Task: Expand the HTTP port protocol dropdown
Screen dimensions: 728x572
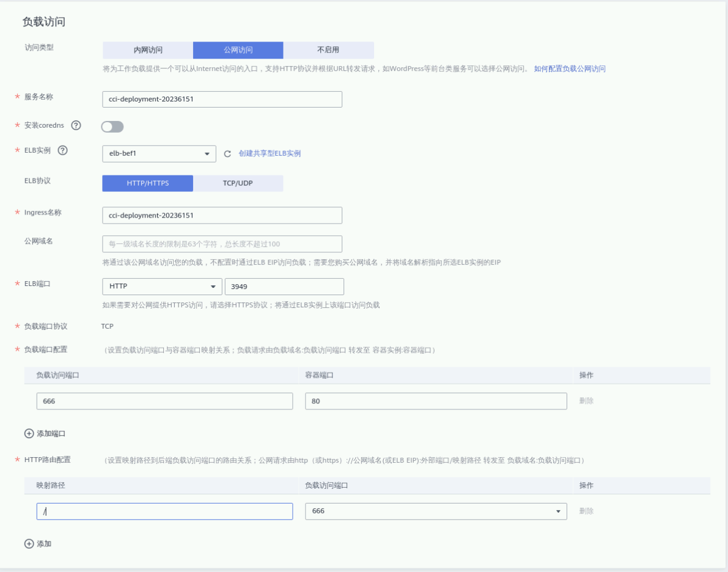Action: (162, 287)
